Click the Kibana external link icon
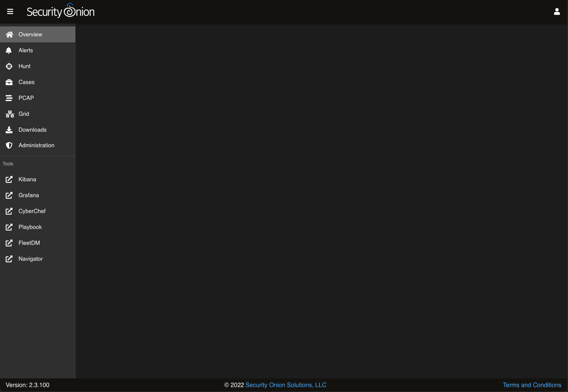The image size is (568, 392). pyautogui.click(x=9, y=179)
